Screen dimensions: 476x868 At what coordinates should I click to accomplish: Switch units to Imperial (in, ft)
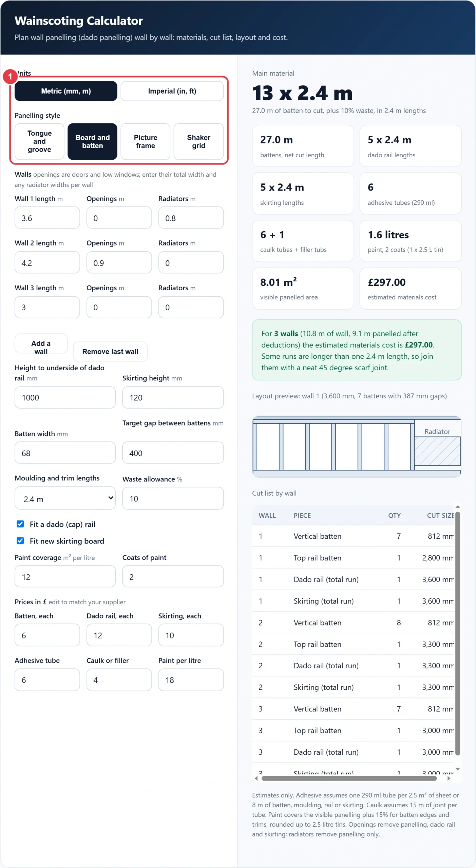pyautogui.click(x=172, y=91)
